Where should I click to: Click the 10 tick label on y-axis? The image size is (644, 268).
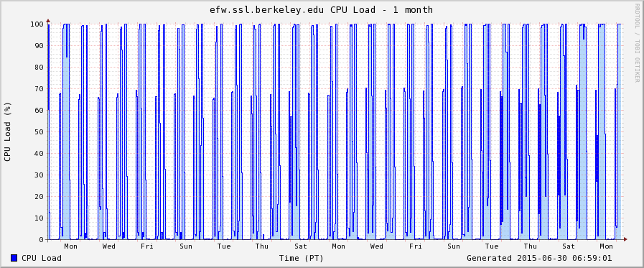tap(38, 218)
